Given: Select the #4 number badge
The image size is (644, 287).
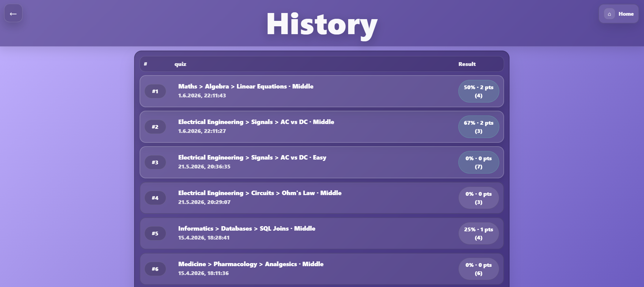Looking at the screenshot, I should [155, 198].
